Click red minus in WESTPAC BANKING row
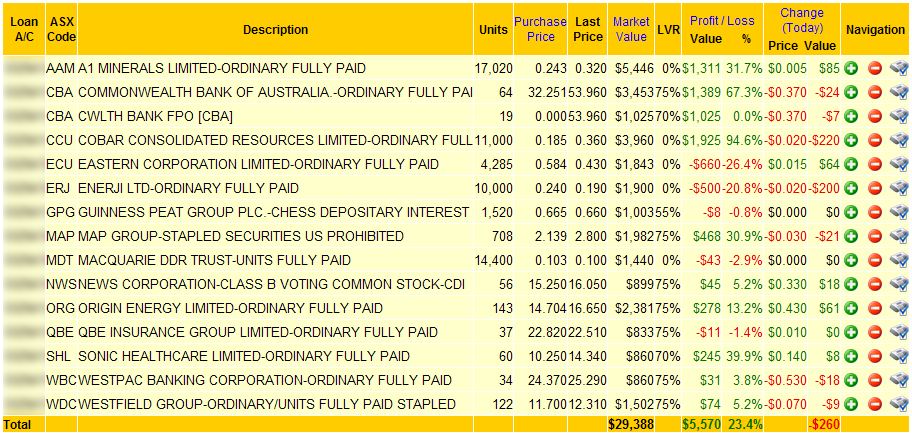The width and height of the screenshot is (912, 435). [875, 380]
